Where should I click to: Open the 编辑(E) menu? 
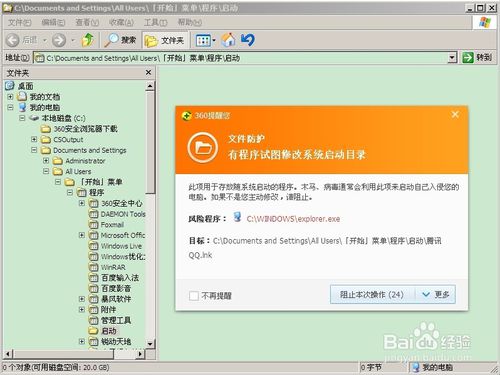click(53, 22)
